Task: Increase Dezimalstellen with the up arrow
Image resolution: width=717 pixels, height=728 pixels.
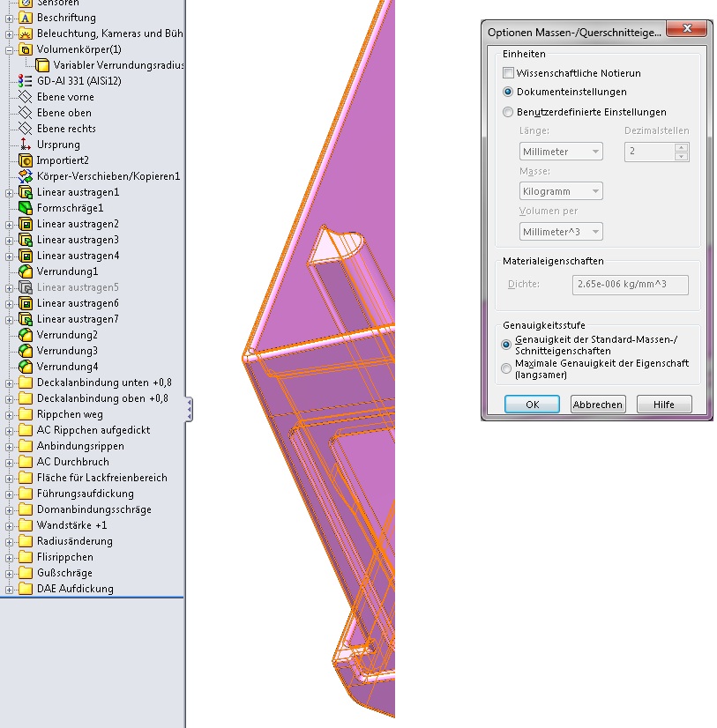Action: point(681,148)
